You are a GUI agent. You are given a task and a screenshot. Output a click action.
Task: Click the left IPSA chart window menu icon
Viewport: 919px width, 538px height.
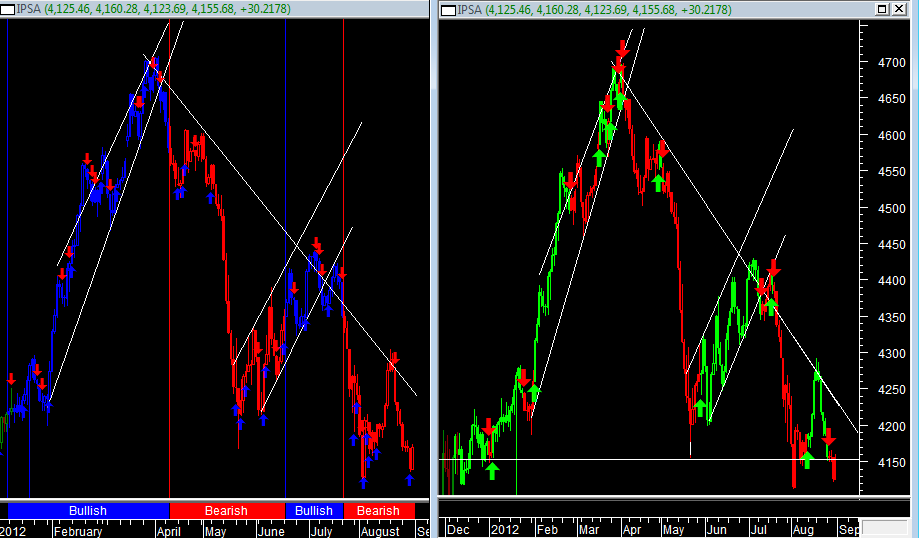[x=8, y=9]
